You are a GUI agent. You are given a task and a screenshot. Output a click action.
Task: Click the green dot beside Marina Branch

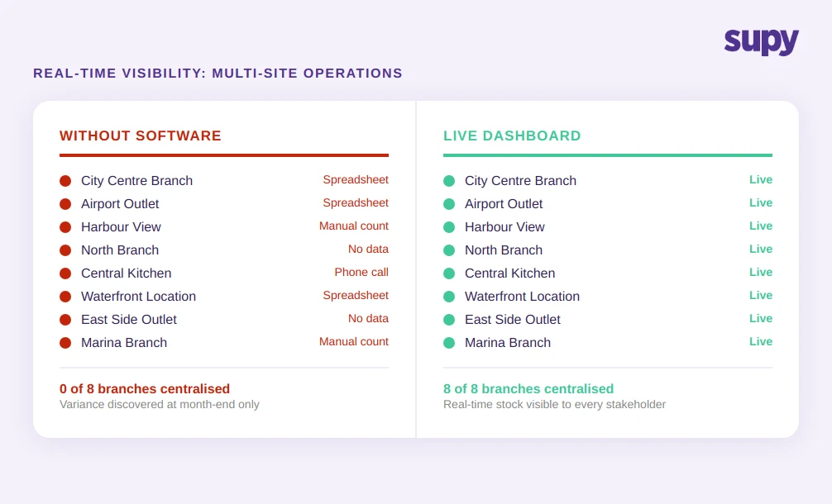(449, 343)
